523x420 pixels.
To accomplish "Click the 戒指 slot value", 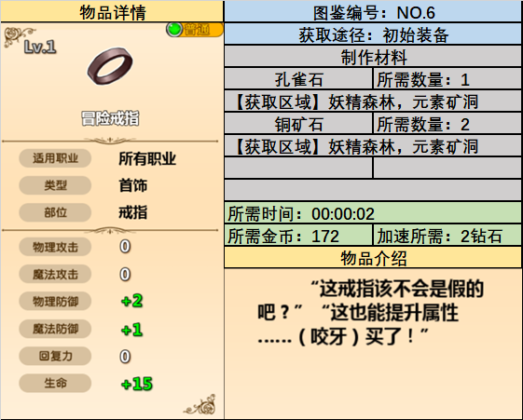I will pyautogui.click(x=132, y=212).
